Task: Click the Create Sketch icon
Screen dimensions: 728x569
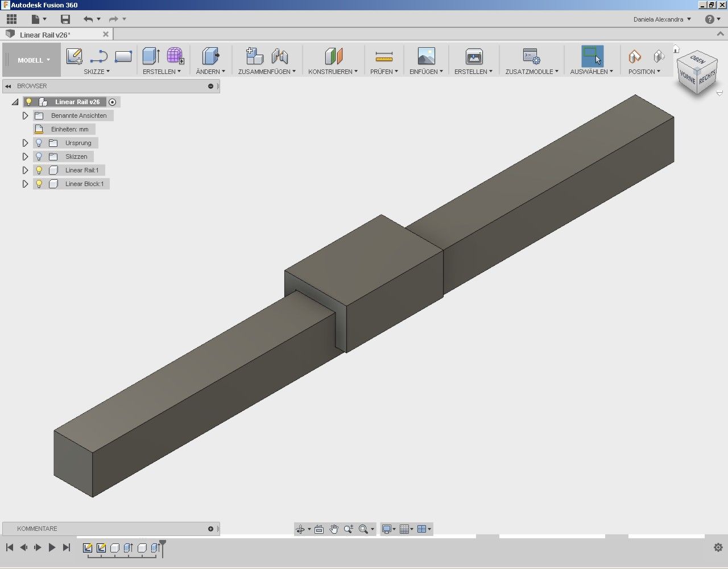Action: tap(74, 56)
